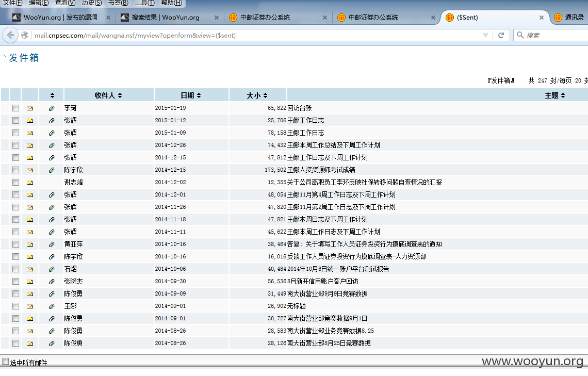Open the mail 王娜人资资源师考试成绩

(321, 170)
